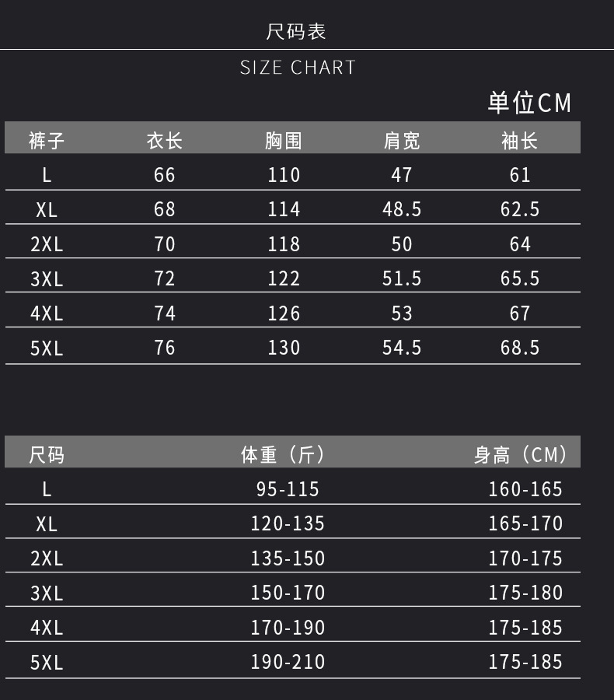This screenshot has width=614, height=700.
Task: Select the height range 160-165
Action: point(525,488)
